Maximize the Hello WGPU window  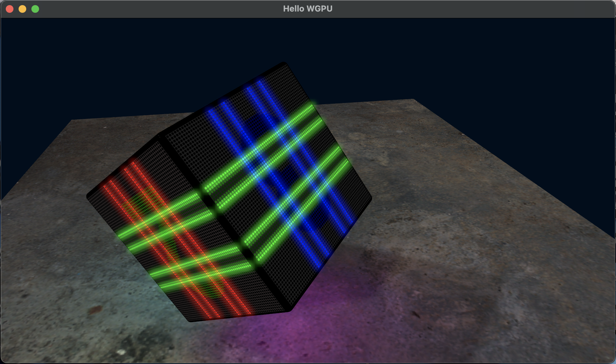35,9
